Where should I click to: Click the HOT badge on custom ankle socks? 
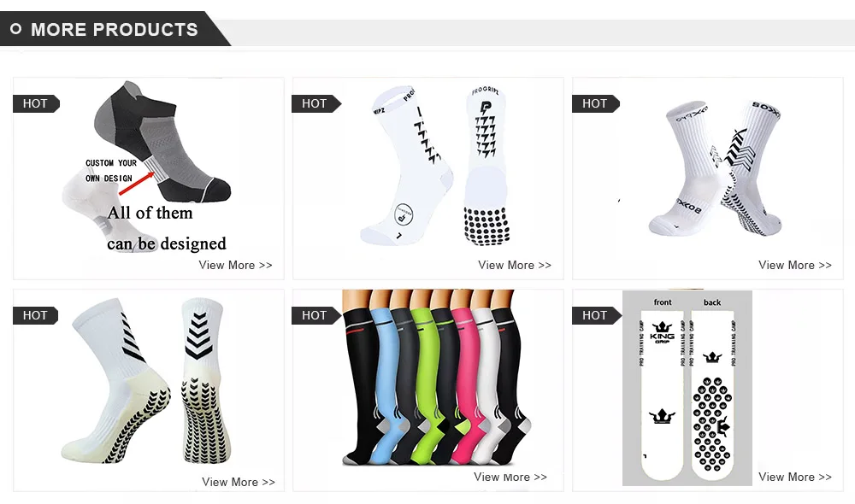click(36, 103)
